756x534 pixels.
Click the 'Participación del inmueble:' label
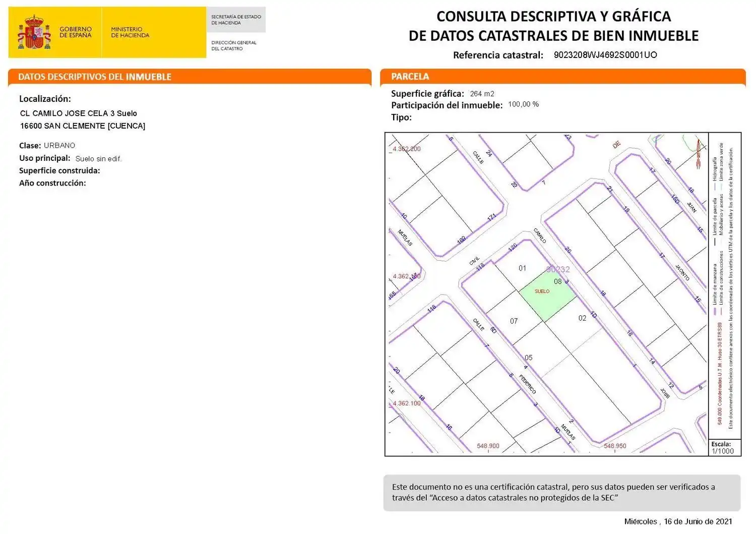point(447,105)
